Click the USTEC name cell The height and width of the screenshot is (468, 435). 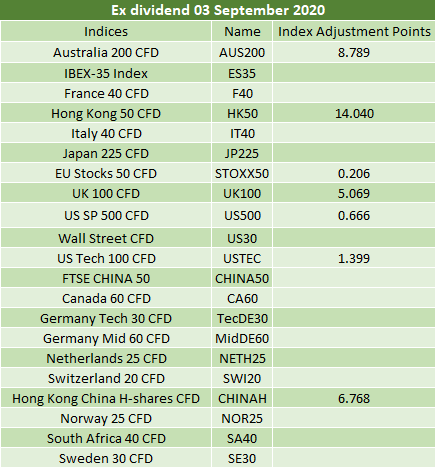coord(242,258)
